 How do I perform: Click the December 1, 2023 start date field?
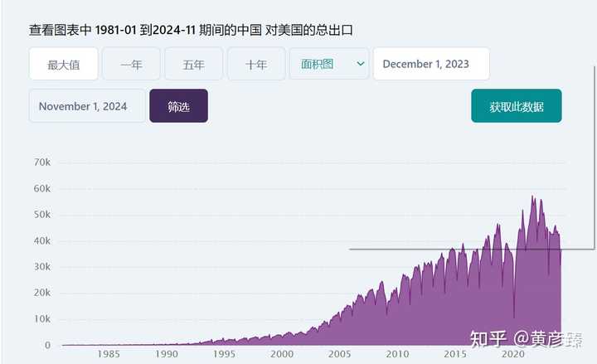click(431, 64)
